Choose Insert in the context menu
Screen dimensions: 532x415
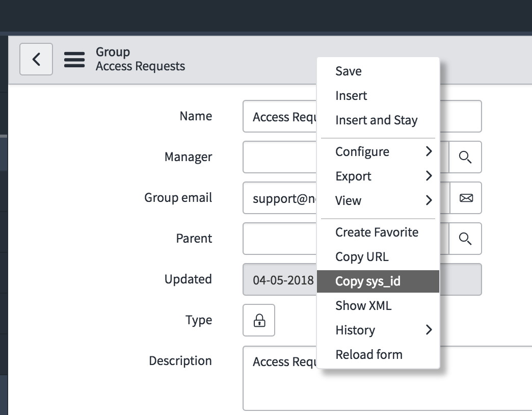(x=351, y=96)
